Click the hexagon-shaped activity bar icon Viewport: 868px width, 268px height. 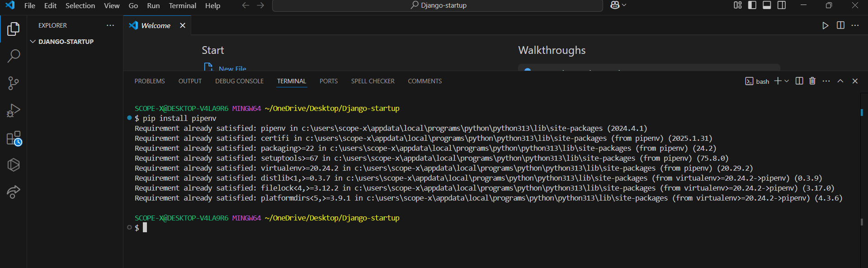[14, 165]
